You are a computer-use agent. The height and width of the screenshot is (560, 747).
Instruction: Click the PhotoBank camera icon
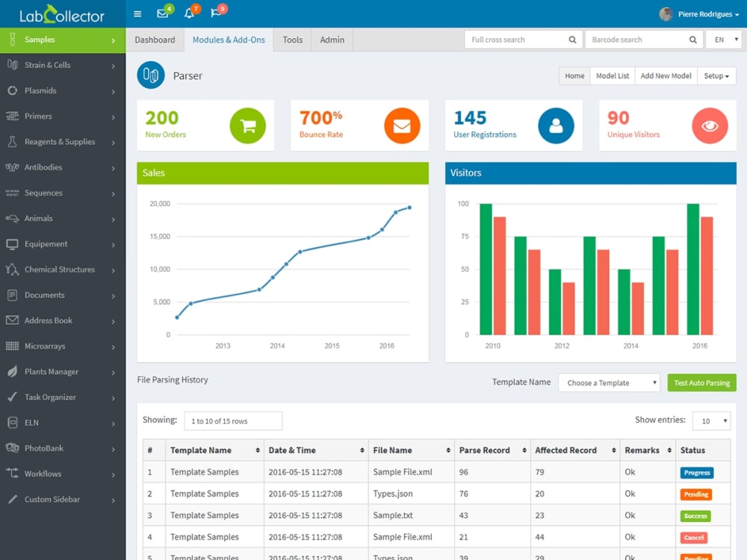[x=13, y=448]
